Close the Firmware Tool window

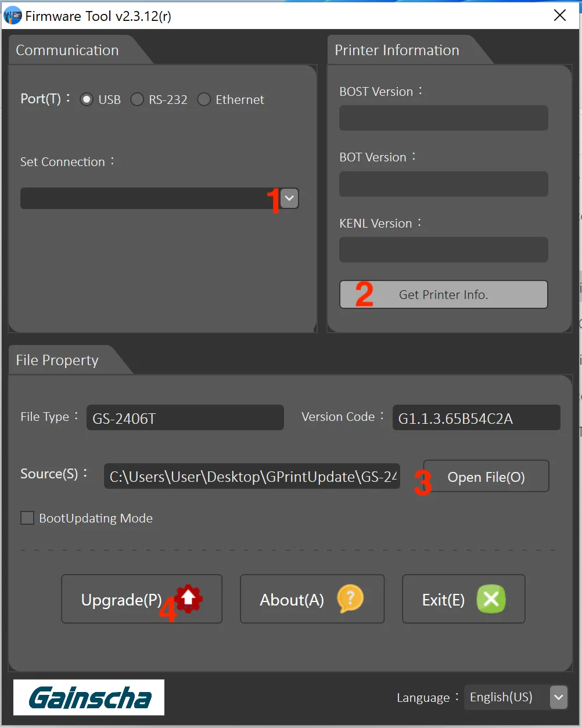click(x=560, y=16)
